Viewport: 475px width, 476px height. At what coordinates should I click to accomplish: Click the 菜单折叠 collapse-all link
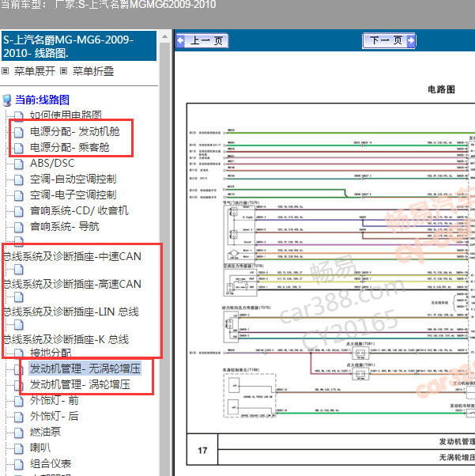[93, 71]
